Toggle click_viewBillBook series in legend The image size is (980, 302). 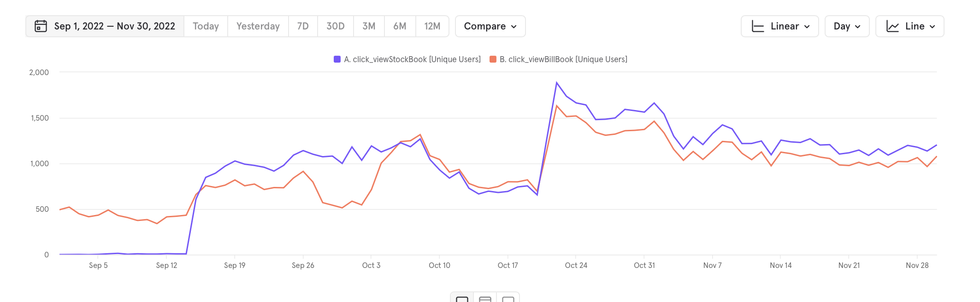(563, 59)
